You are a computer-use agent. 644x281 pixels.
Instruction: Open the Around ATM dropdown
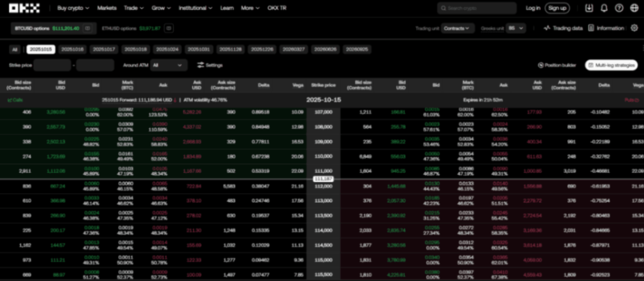point(168,65)
